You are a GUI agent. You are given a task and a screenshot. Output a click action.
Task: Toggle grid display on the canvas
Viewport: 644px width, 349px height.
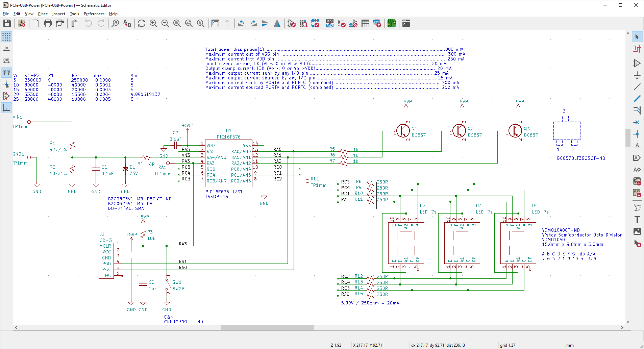(x=6, y=37)
